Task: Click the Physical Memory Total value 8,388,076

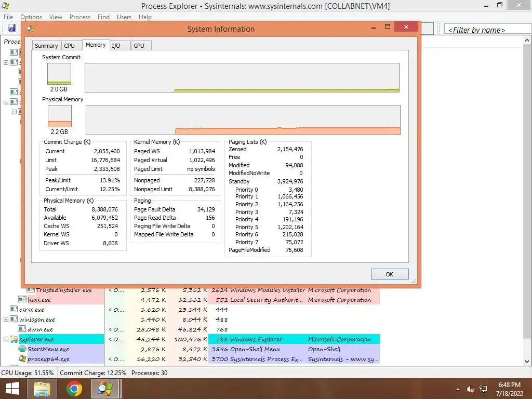Action: click(104, 209)
